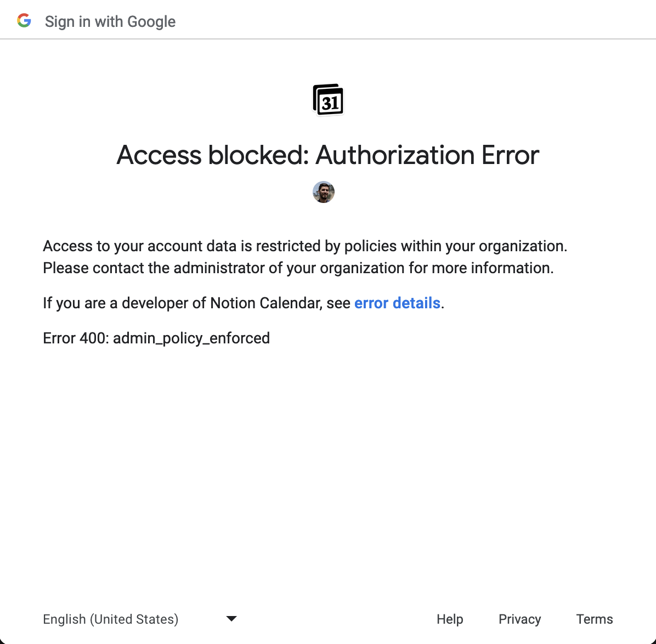Click the word "Google" in the header

151,22
